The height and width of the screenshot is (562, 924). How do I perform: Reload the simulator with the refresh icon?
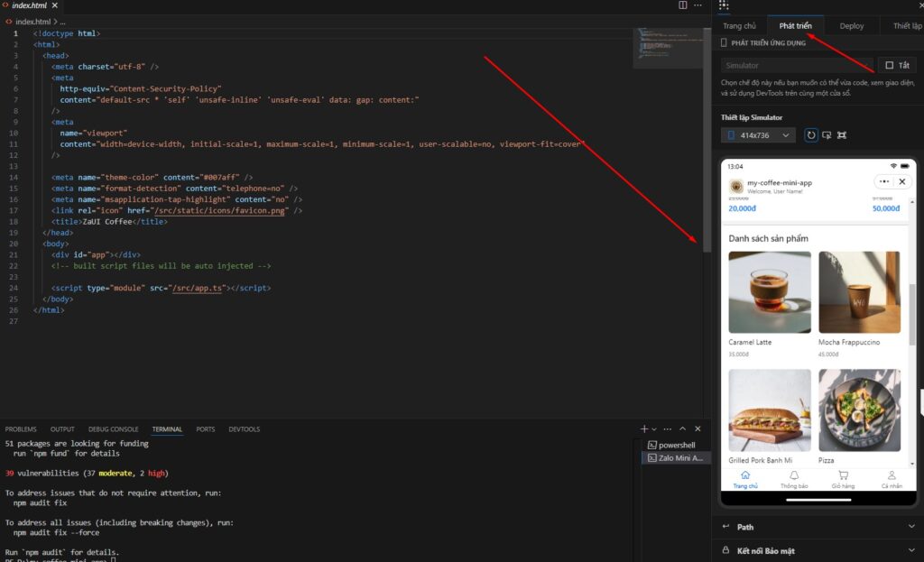(811, 135)
